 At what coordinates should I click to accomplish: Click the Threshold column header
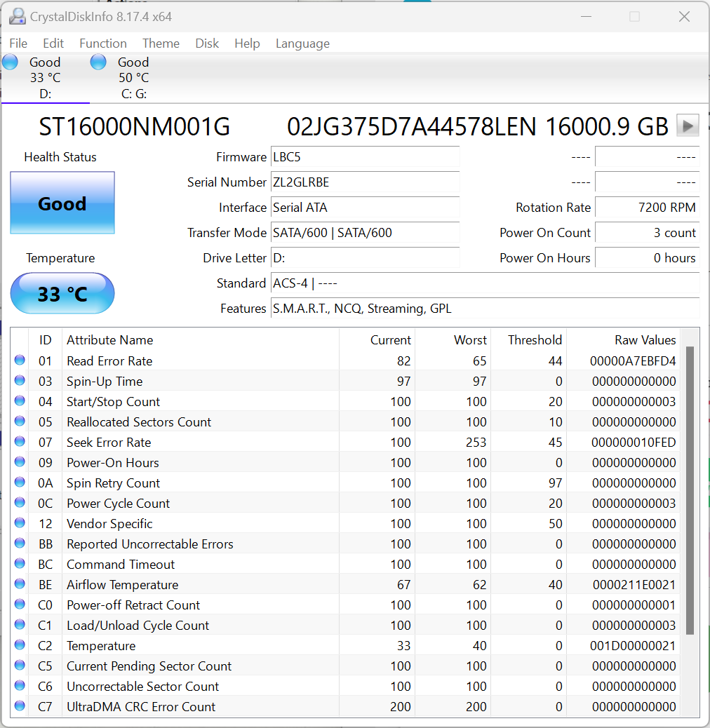(x=528, y=340)
